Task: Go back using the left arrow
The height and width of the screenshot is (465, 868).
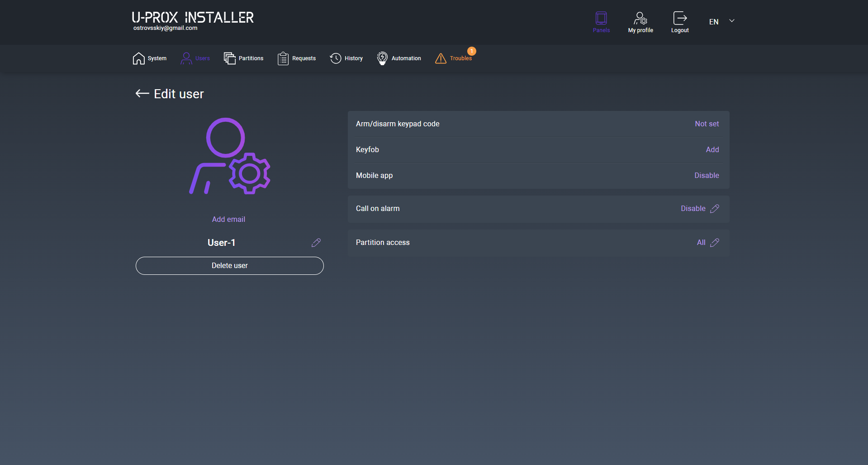Action: (142, 93)
